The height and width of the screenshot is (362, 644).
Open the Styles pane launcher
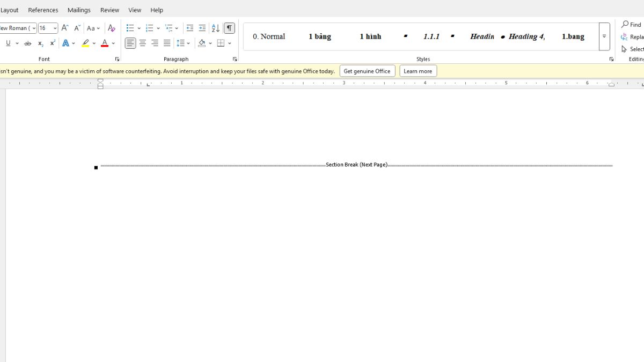611,59
